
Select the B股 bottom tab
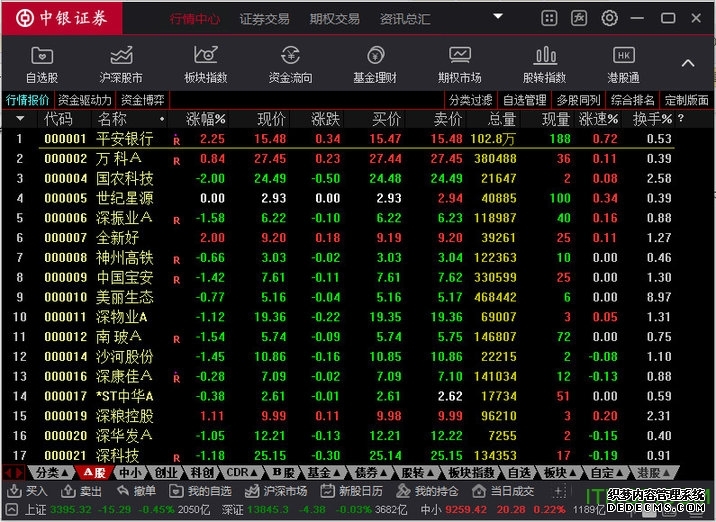click(x=284, y=473)
